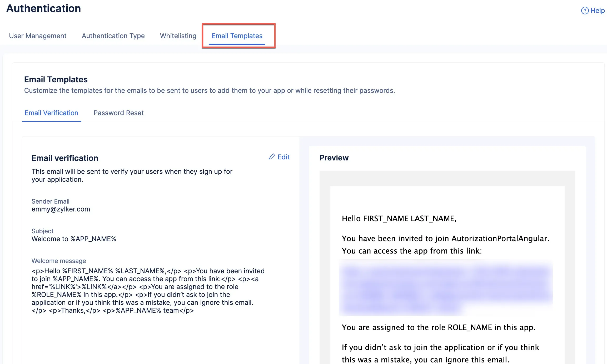This screenshot has height=364, width=607.
Task: Click the blurred link in the preview
Action: pyautogui.click(x=446, y=287)
